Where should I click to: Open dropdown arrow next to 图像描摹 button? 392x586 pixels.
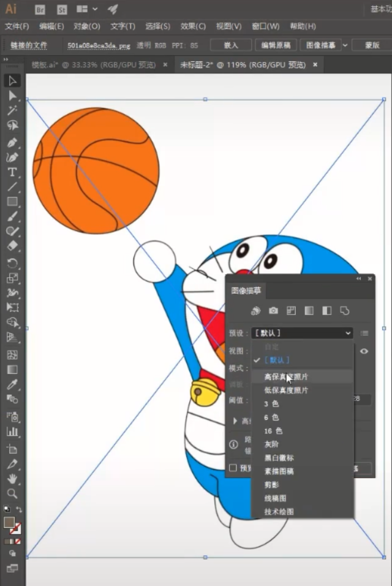(345, 45)
